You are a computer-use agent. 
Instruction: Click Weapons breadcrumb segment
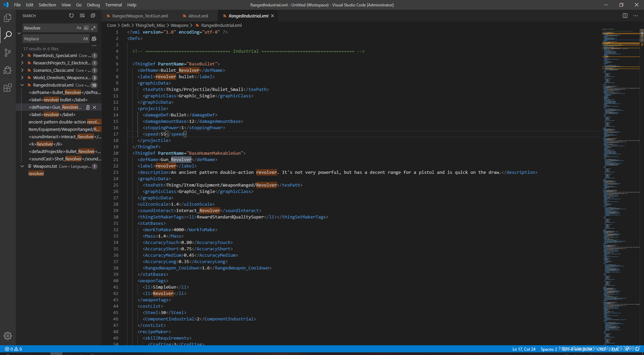click(180, 25)
